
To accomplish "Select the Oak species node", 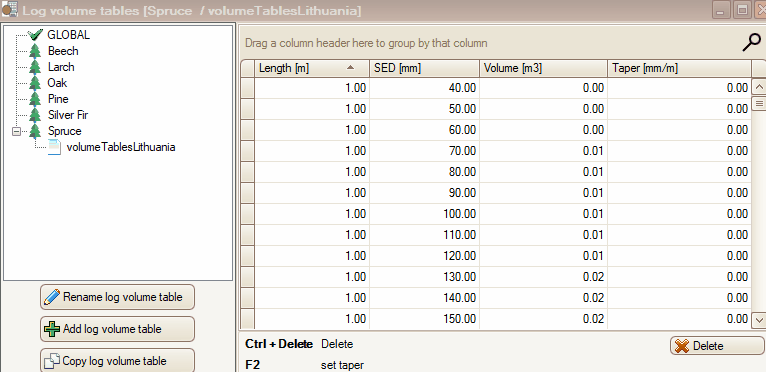I will point(57,83).
